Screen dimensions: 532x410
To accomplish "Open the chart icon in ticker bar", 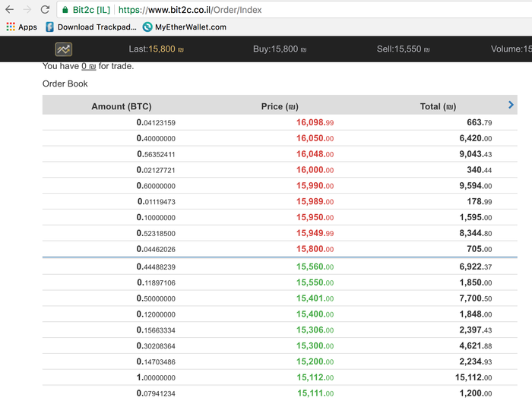I will coord(63,49).
